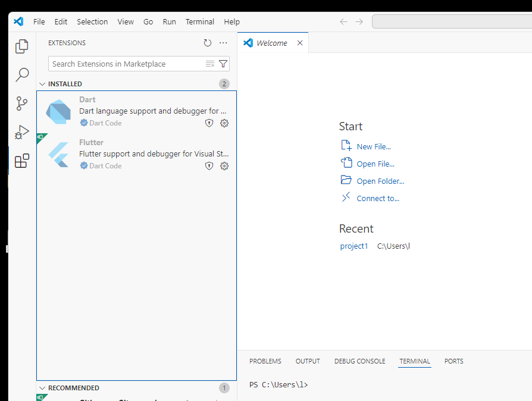532x401 pixels.
Task: Click verified publisher badge on Flutter extension
Action: (84, 165)
